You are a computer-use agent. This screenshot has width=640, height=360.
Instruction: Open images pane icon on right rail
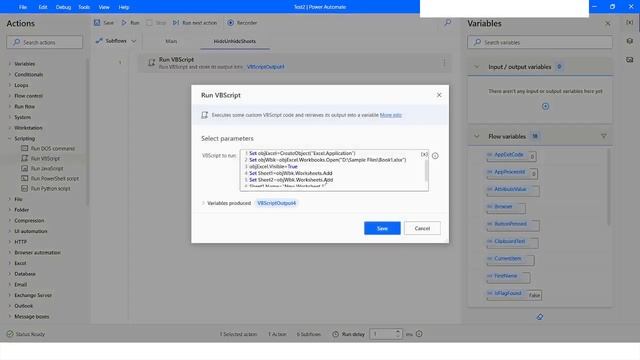click(630, 60)
